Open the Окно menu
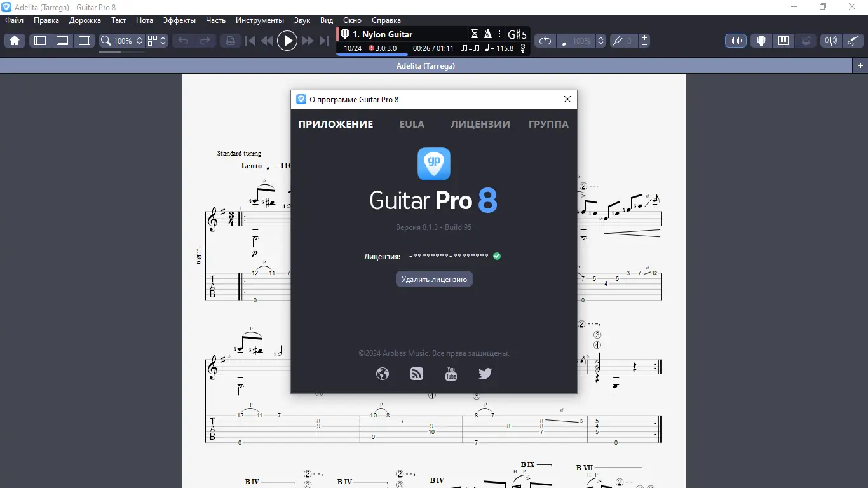 [353, 20]
